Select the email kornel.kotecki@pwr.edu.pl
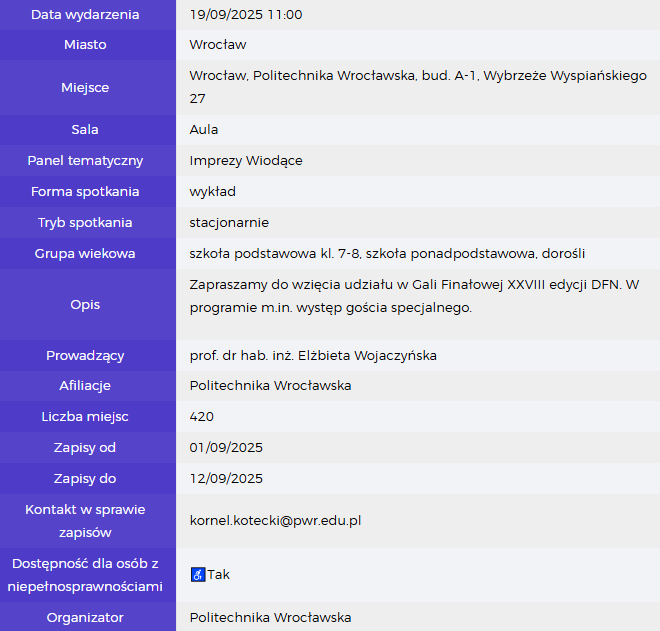The width and height of the screenshot is (660, 631). (x=275, y=521)
